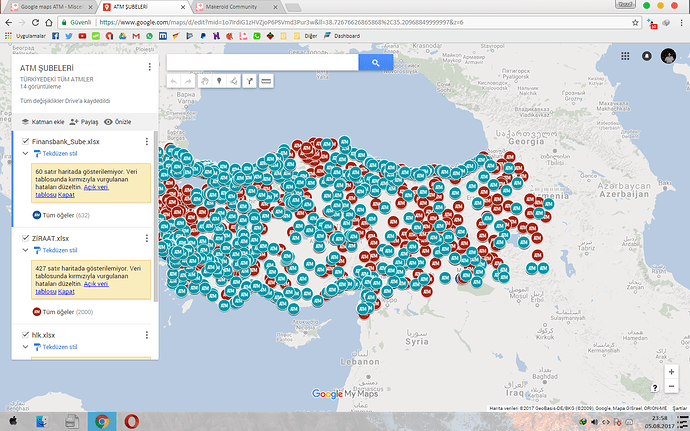Image resolution: width=690 pixels, height=431 pixels.
Task: Click the map search input field
Action: [x=263, y=63]
